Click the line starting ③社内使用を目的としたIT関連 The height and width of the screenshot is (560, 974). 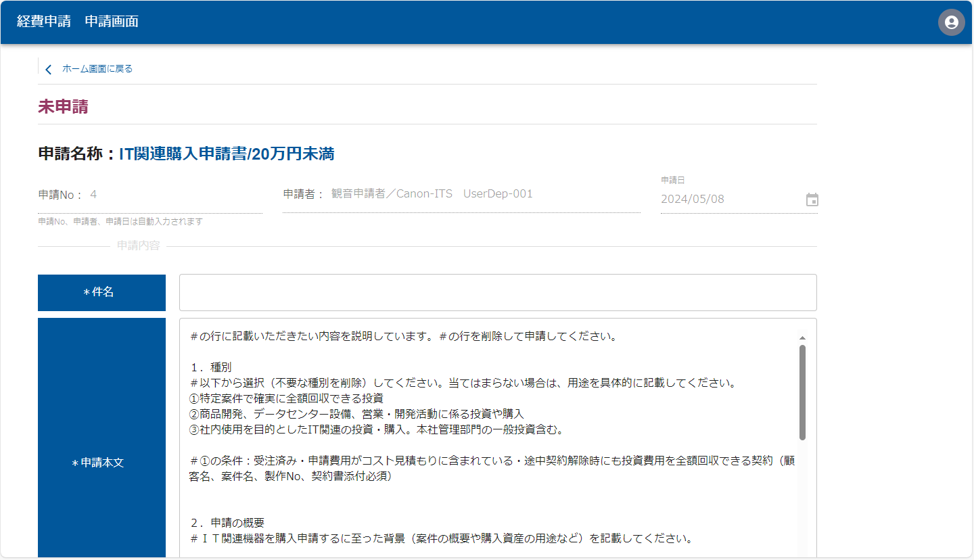click(377, 429)
